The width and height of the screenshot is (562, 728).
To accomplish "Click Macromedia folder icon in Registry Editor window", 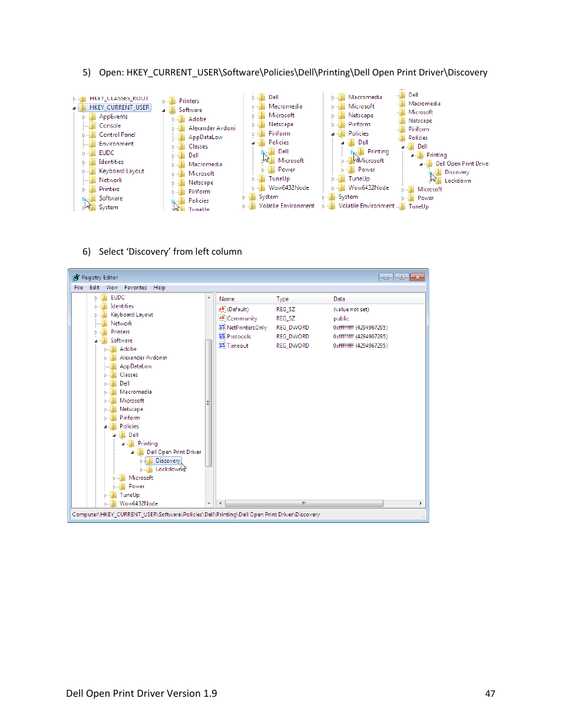I will point(113,392).
